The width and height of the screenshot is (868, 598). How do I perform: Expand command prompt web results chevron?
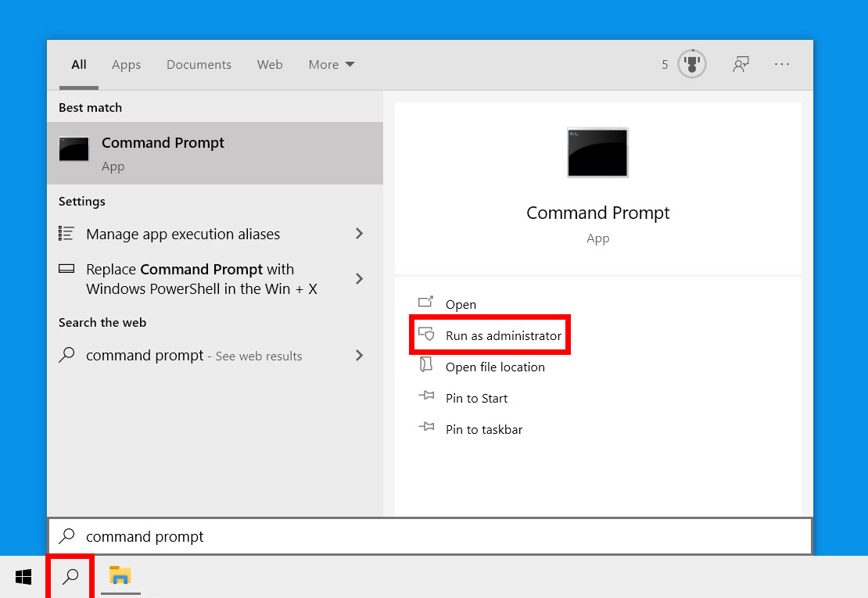359,355
